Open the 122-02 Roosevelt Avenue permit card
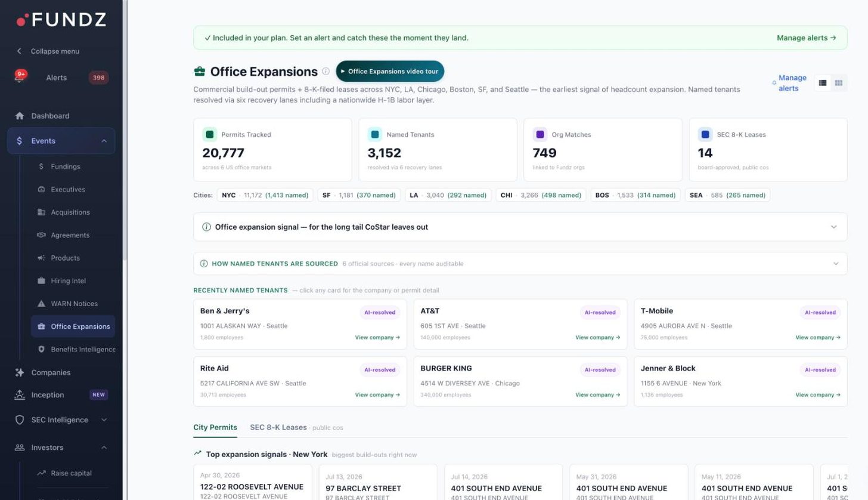Viewport: 868px width, 500px height. (253, 483)
